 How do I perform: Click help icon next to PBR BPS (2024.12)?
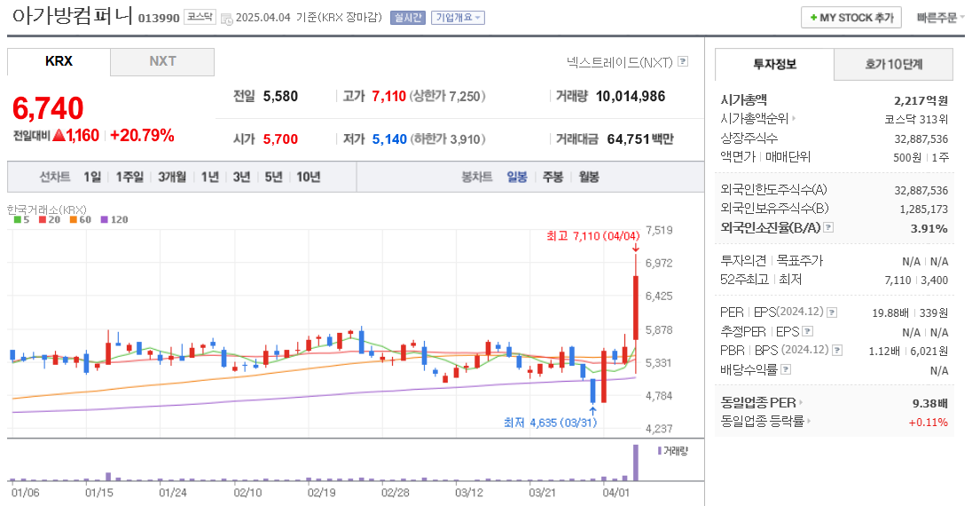[x=837, y=351]
